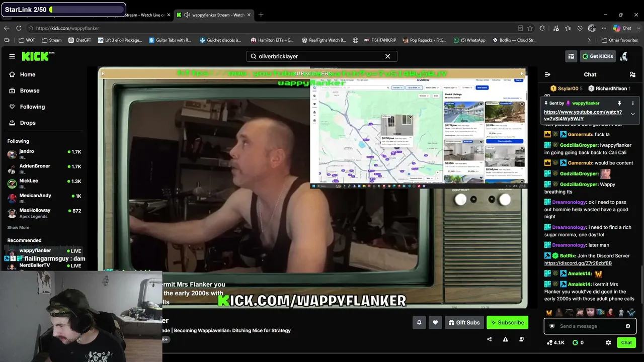The image size is (644, 362).
Task: Bookmark this page with the star icon
Action: [x=530, y=28]
